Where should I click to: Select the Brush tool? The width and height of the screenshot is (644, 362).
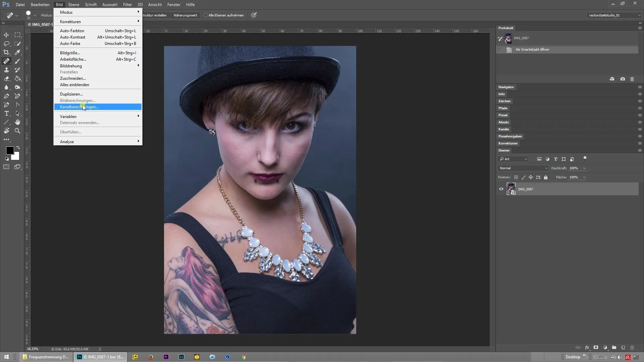[17, 61]
